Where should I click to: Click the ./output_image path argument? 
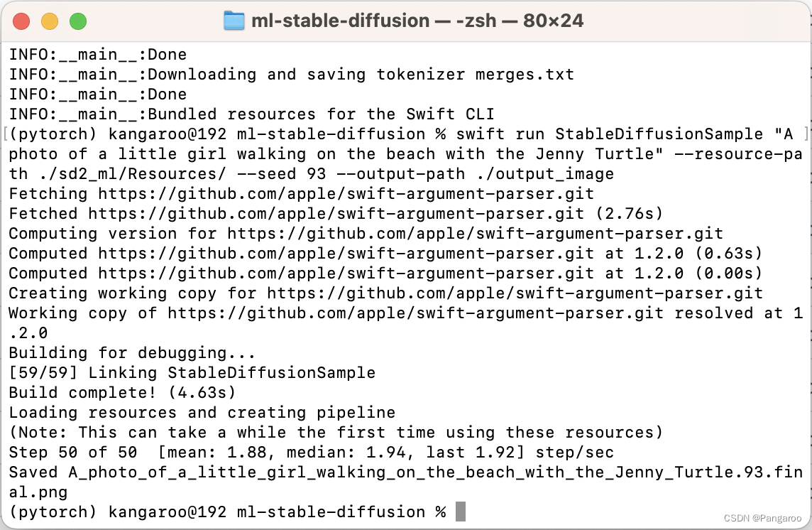(545, 174)
